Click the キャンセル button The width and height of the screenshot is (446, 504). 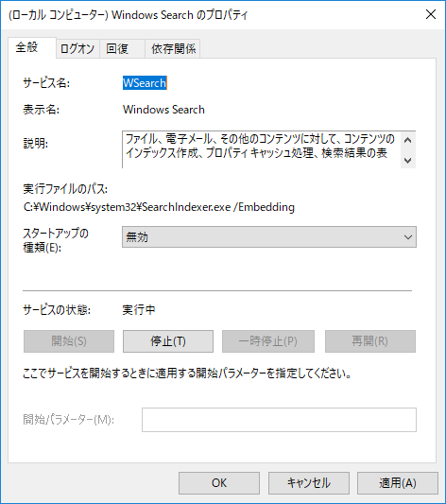309,483
